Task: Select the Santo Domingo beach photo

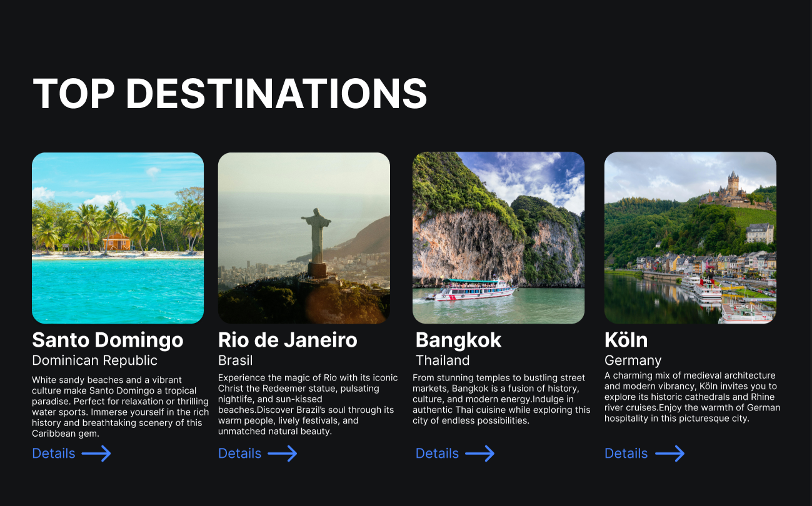Action: [x=118, y=238]
